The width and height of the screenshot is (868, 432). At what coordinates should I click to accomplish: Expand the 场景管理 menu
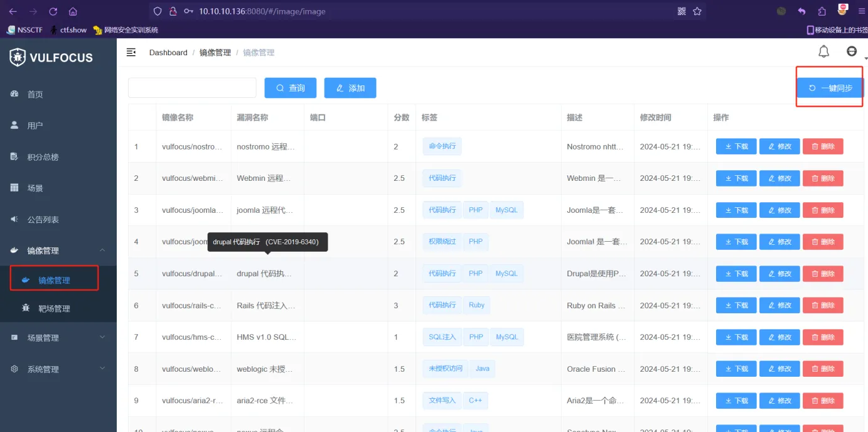58,338
